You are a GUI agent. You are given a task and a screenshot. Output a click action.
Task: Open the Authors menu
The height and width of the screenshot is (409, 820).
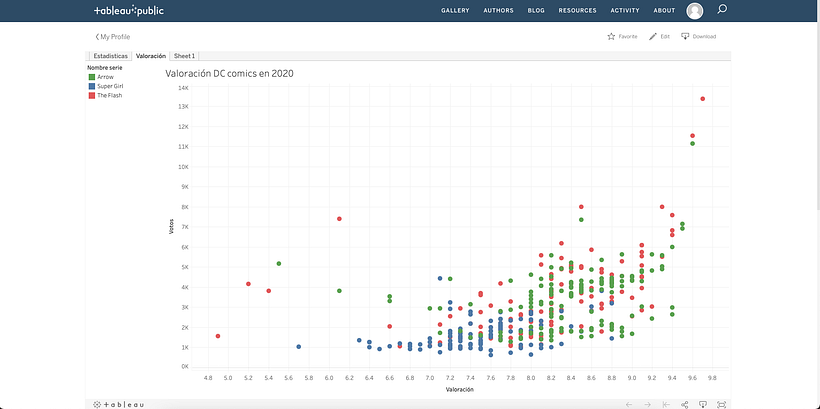pos(498,10)
